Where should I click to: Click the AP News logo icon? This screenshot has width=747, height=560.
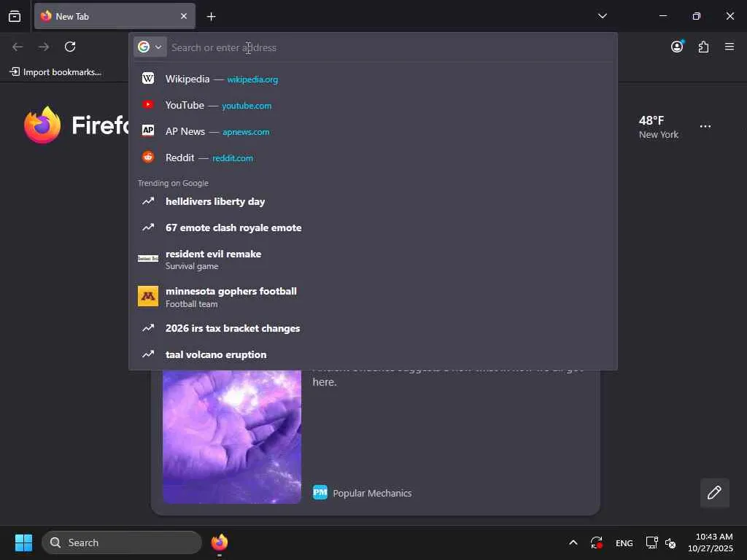coord(148,130)
